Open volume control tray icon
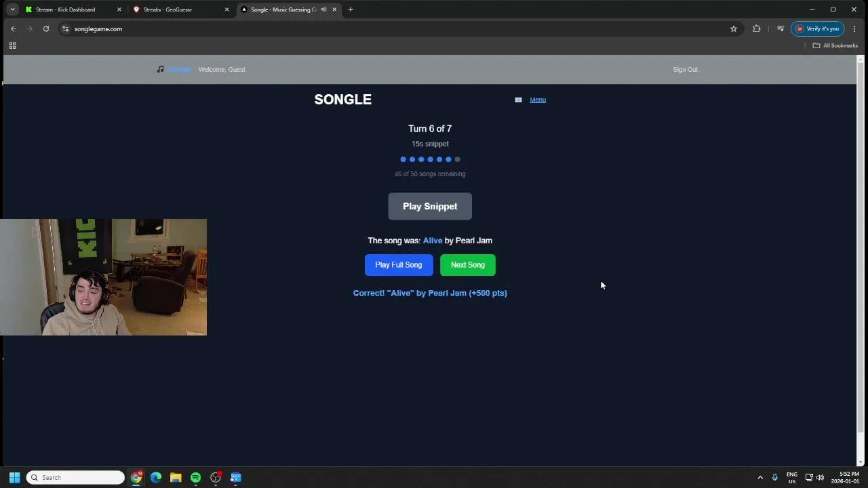This screenshot has width=868, height=488. click(x=821, y=477)
